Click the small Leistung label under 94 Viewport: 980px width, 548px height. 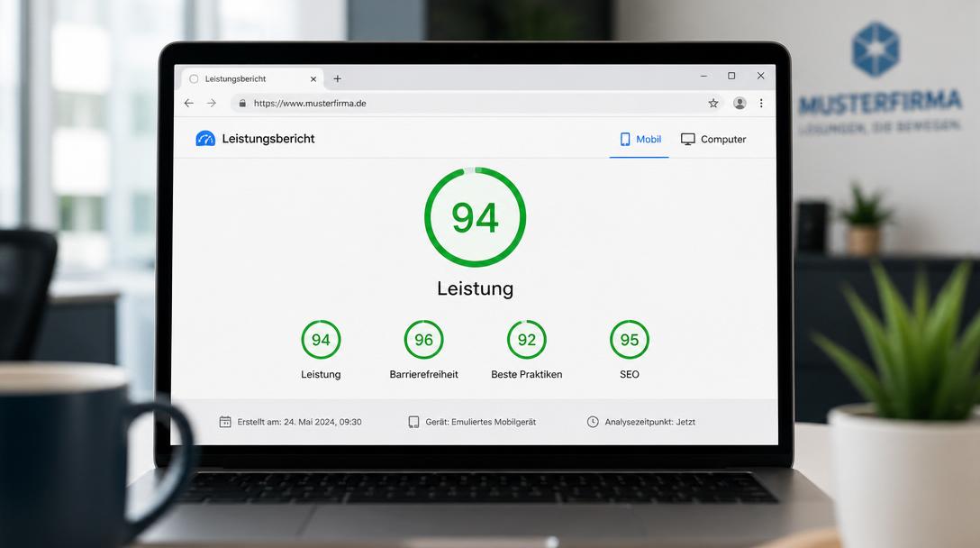(321, 374)
